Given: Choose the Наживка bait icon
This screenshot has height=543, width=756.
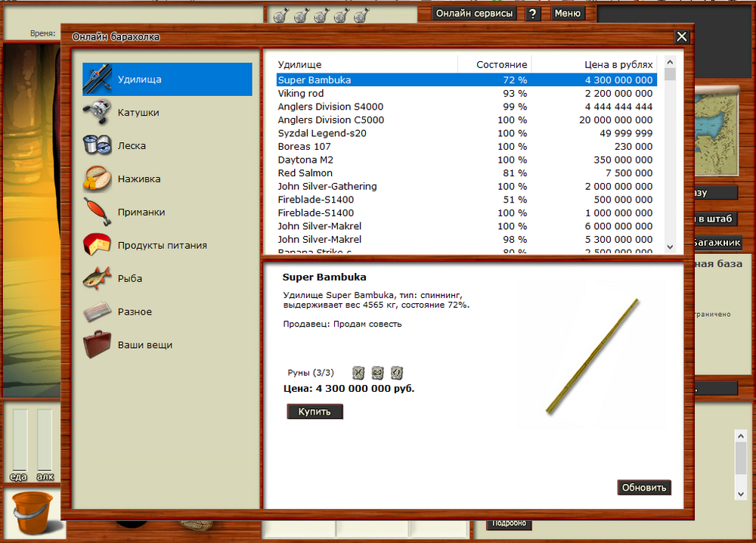Looking at the screenshot, I should coord(98,179).
